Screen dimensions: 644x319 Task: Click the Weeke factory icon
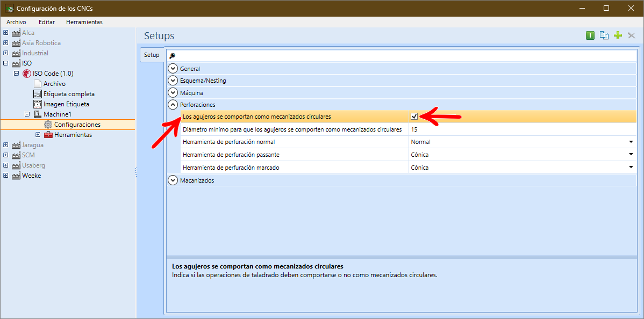[17, 176]
